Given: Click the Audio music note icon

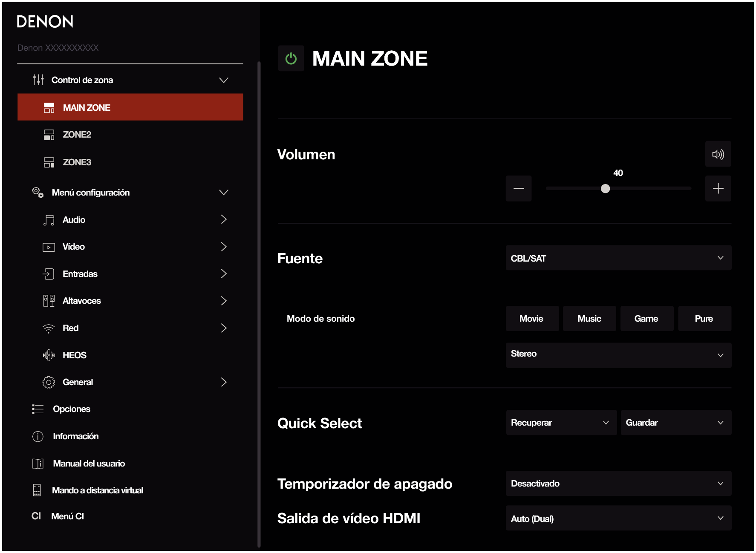Looking at the screenshot, I should 49,220.
